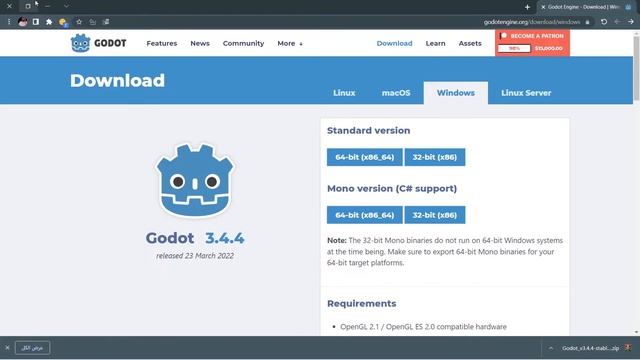
Task: Click the toolbar icon beside the share icon
Action: (106, 22)
